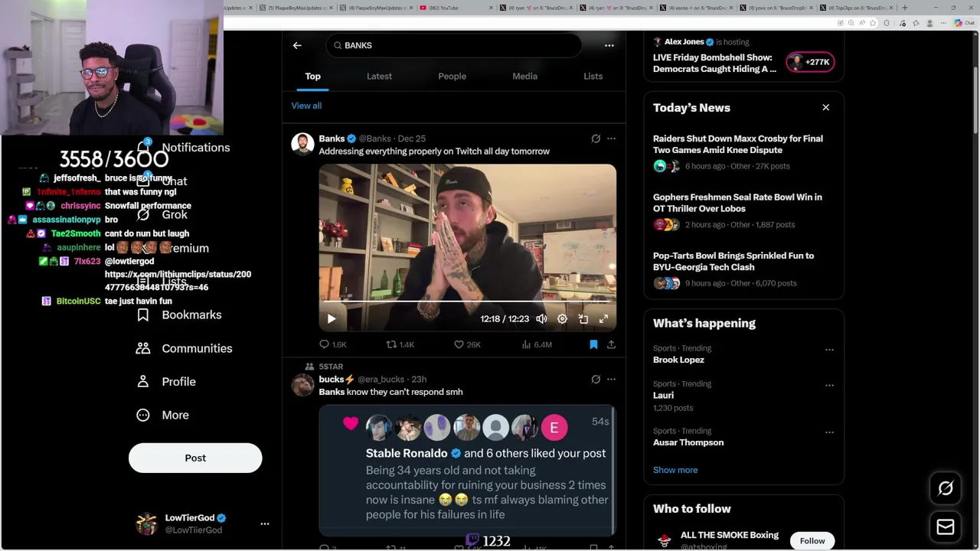The height and width of the screenshot is (551, 980).
Task: Open the Ausar Thompson trending topic
Action: coord(688,442)
